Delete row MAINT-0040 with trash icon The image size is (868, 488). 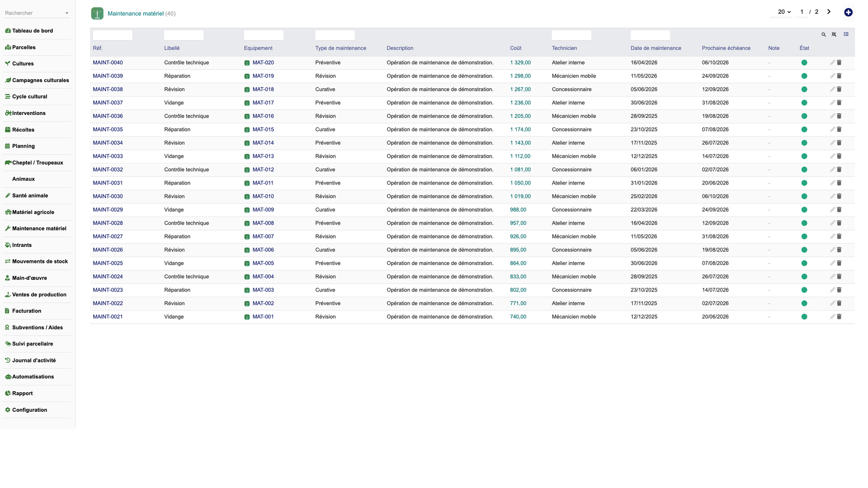point(839,63)
